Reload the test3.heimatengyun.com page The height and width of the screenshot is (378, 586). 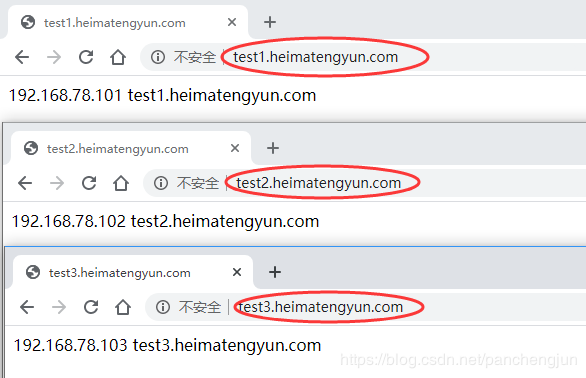[x=91, y=307]
